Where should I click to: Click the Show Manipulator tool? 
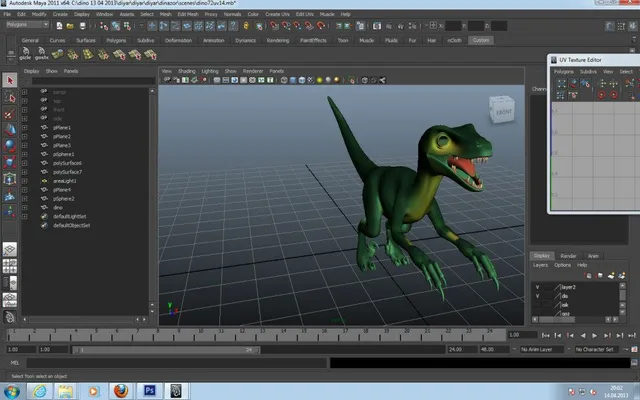(9, 211)
